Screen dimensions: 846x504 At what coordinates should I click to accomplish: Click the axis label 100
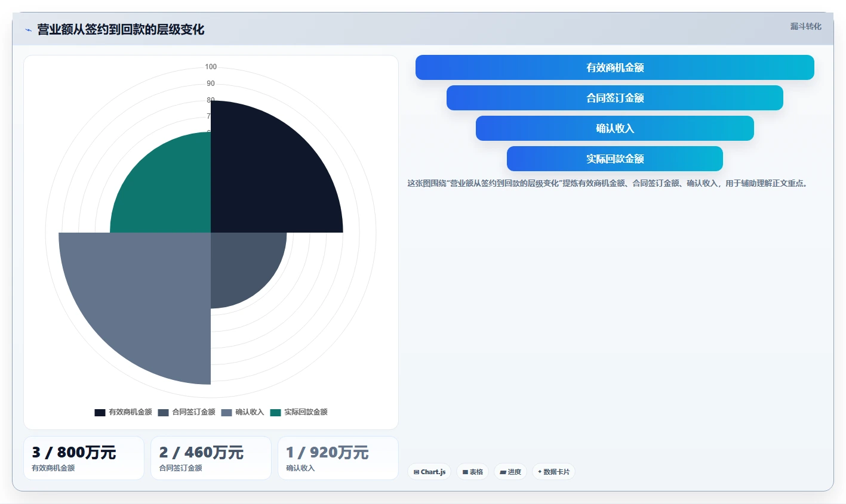click(x=211, y=67)
